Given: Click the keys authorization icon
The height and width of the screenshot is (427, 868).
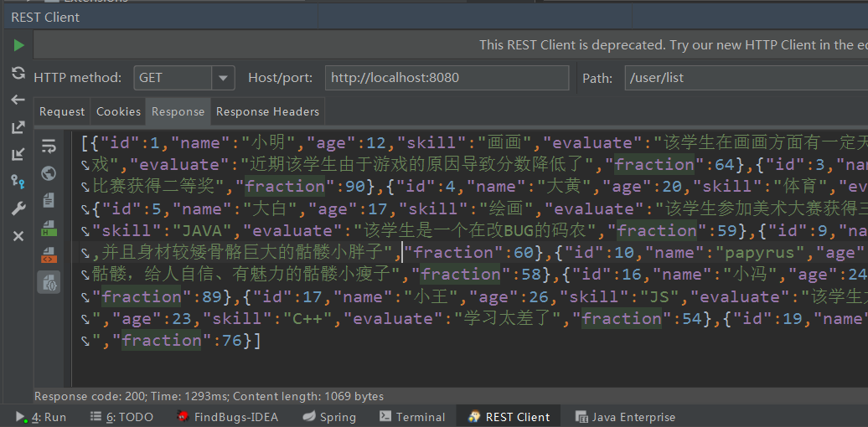Looking at the screenshot, I should (x=18, y=181).
